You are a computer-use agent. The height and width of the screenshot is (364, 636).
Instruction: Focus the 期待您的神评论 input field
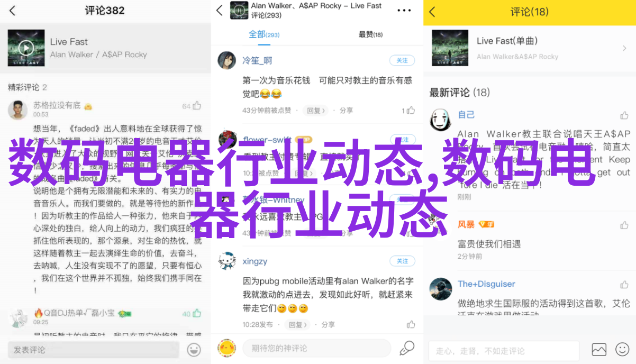coord(316,348)
